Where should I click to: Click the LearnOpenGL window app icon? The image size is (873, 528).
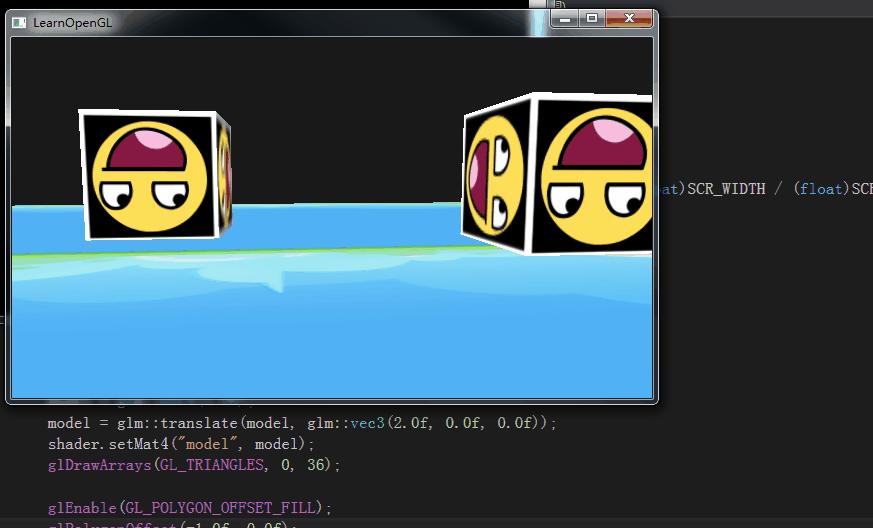(x=19, y=23)
